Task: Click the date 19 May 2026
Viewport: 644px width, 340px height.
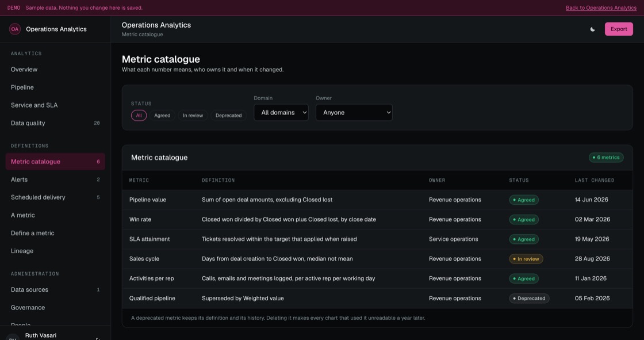Action: (592, 239)
